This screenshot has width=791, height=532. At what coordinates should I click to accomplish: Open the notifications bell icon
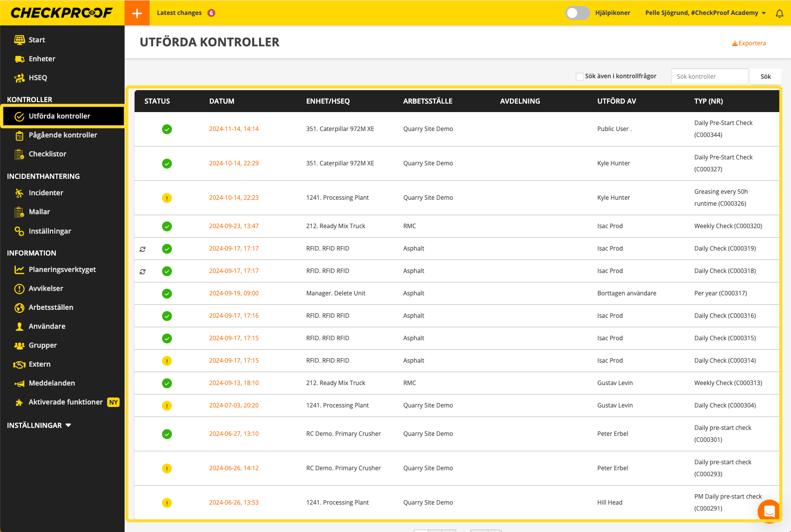coord(780,13)
